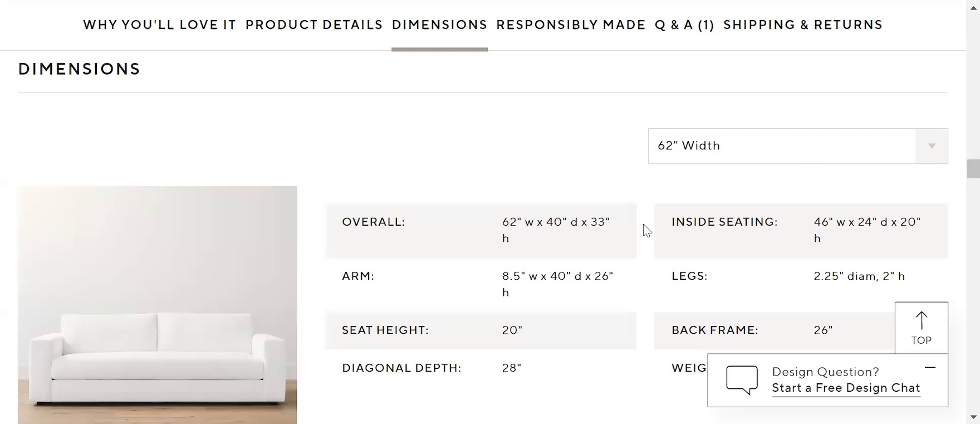Open the Product Details tab
Image resolution: width=980 pixels, height=424 pixels.
[314, 25]
